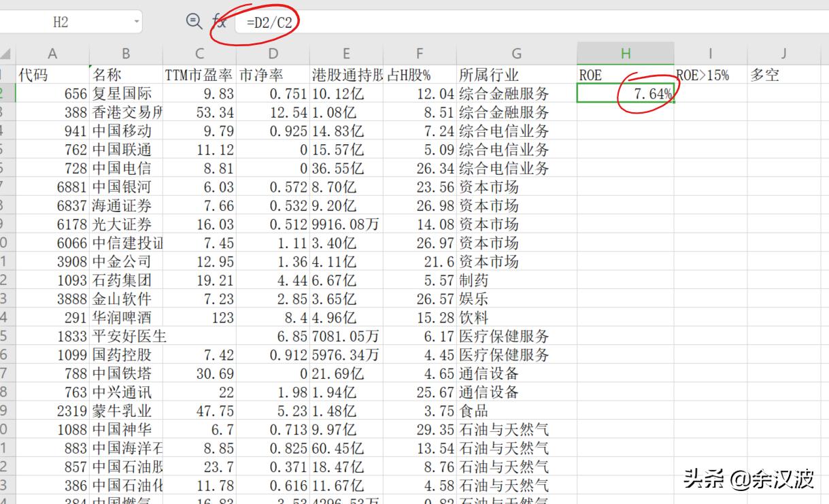
Task: Select the cell with stock code 6881
Action: pos(52,185)
